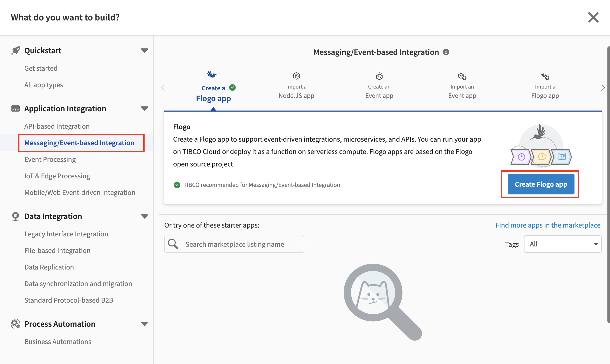Click the Quickstart section heading

(x=43, y=50)
